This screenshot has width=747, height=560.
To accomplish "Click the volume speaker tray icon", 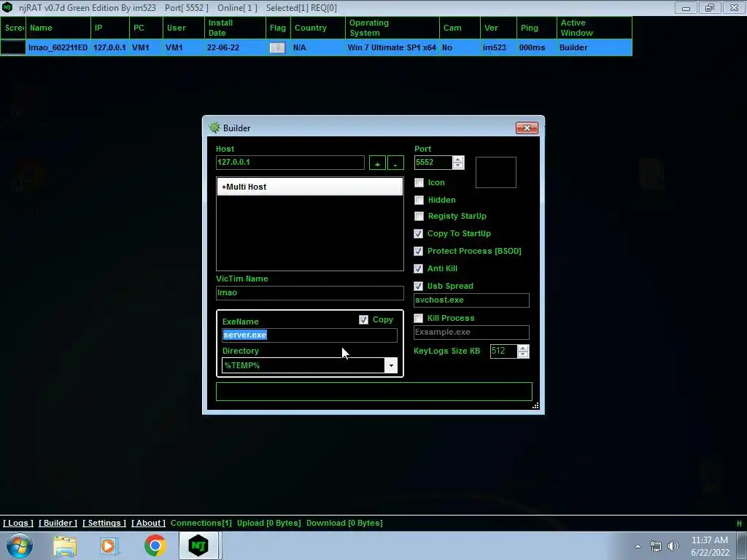I will point(673,546).
